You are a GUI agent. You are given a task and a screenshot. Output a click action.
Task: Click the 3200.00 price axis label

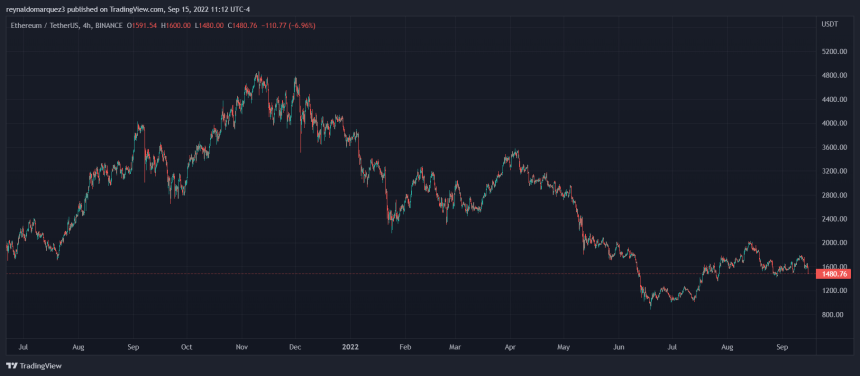pos(834,171)
